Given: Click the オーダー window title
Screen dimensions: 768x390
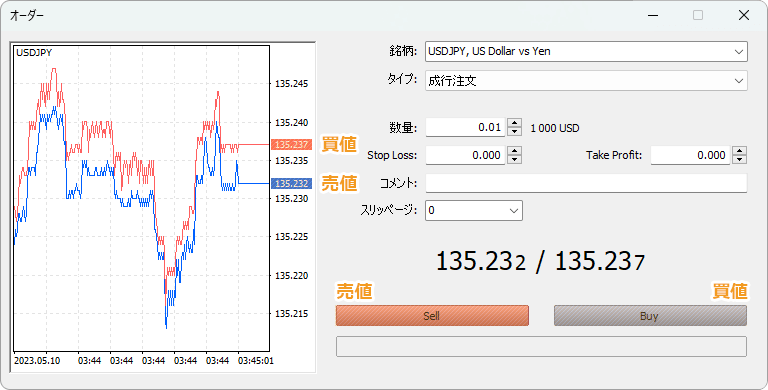Looking at the screenshot, I should pos(27,16).
